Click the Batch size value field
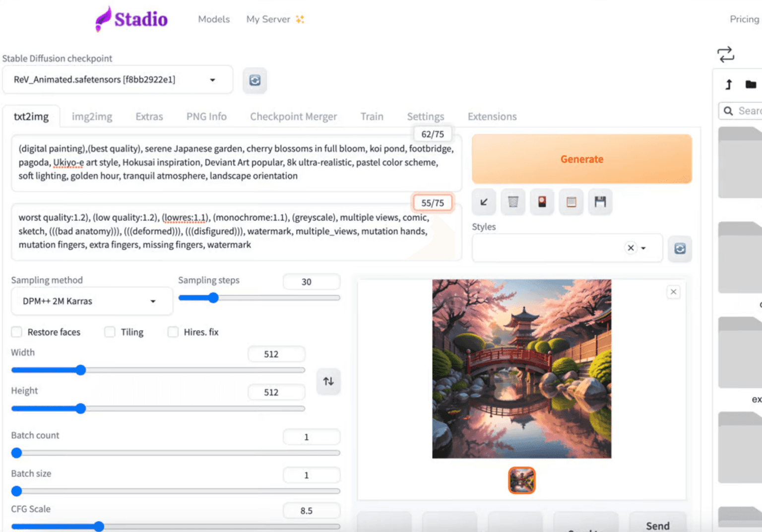Screen dimensions: 762x532 (x=312, y=475)
